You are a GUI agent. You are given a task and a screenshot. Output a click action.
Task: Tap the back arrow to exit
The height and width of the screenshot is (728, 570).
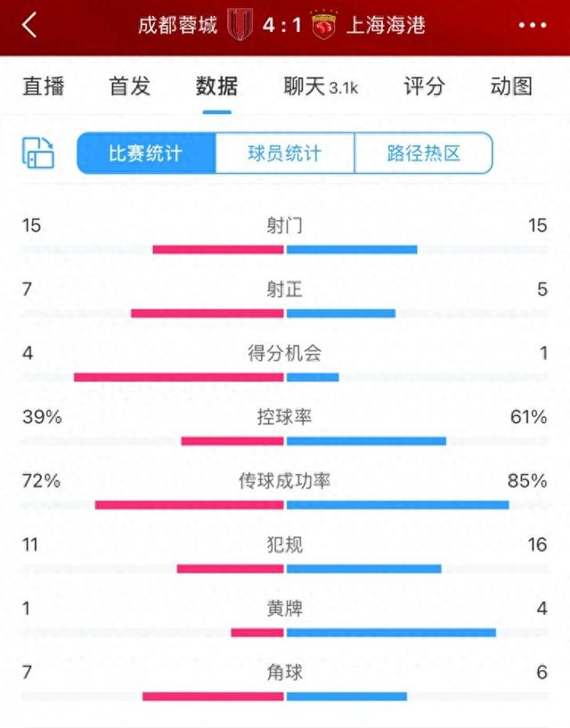pos(25,26)
